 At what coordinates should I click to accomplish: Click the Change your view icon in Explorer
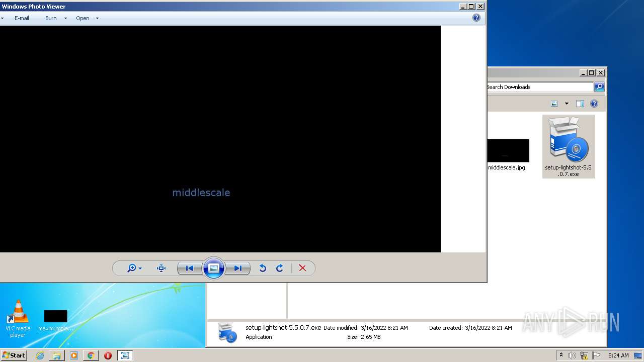[x=554, y=104]
